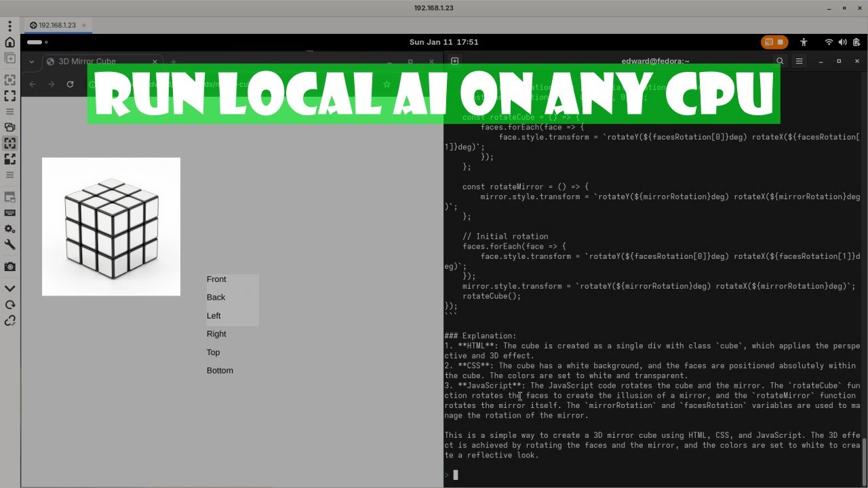
Task: Click the fit-window icon in the sidebar
Action: pyautogui.click(x=10, y=80)
